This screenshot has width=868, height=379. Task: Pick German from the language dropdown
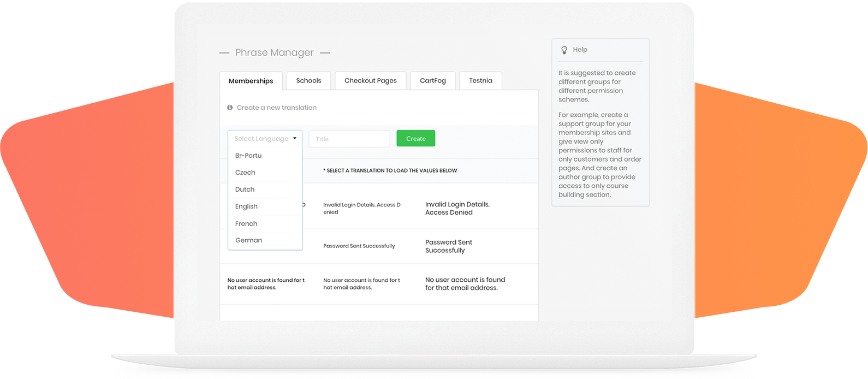tap(248, 240)
